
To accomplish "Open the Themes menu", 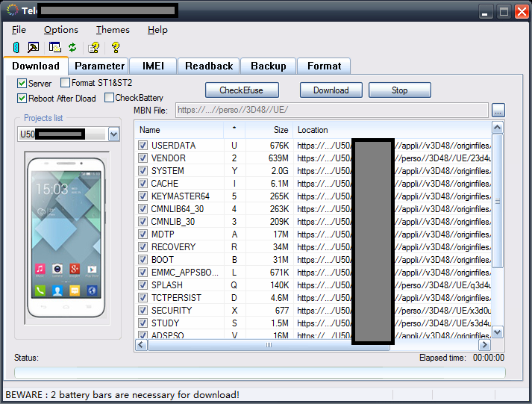I will [x=113, y=30].
